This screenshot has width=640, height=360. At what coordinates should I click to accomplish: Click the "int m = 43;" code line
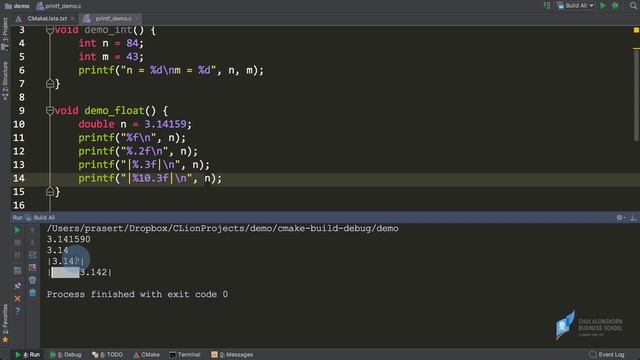coord(111,57)
